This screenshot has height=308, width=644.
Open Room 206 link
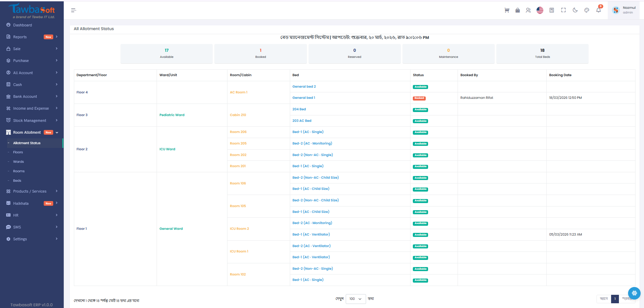238,132
